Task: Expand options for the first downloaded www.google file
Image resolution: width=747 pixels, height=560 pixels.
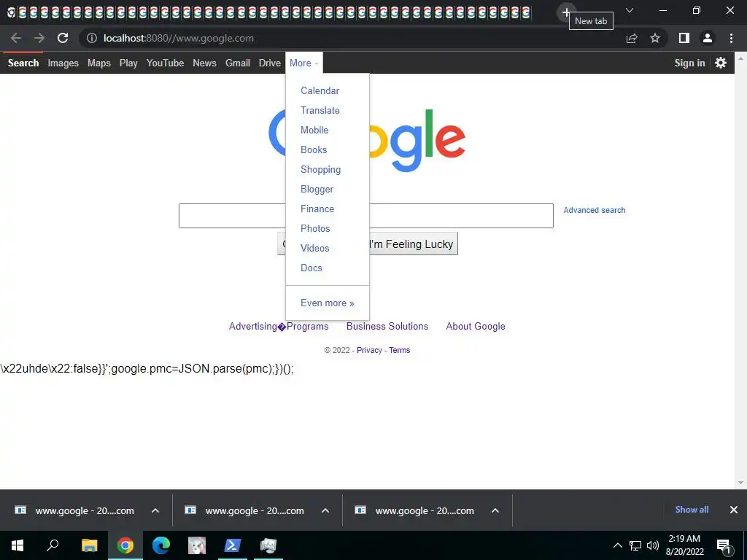Action: (x=155, y=510)
